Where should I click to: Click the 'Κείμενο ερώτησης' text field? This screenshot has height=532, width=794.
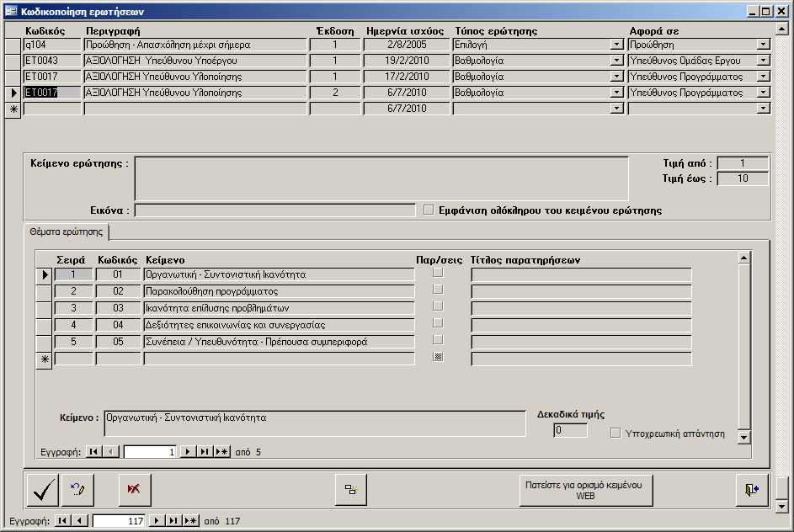coord(381,178)
